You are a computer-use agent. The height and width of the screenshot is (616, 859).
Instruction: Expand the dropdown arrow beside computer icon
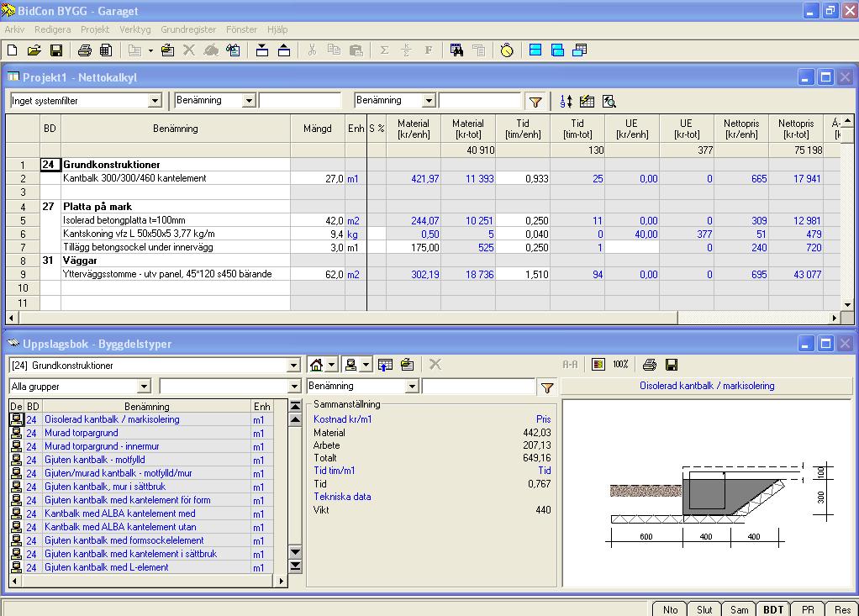(366, 365)
